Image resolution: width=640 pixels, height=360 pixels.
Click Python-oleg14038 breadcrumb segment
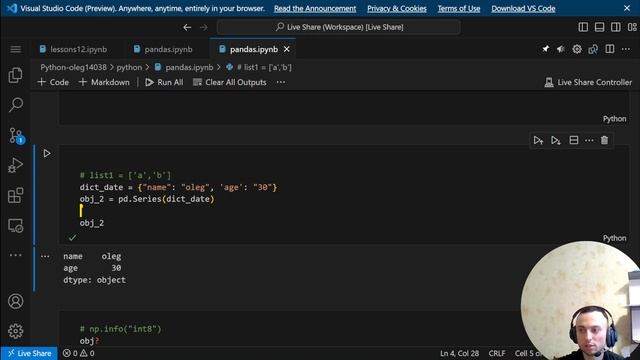[73, 67]
